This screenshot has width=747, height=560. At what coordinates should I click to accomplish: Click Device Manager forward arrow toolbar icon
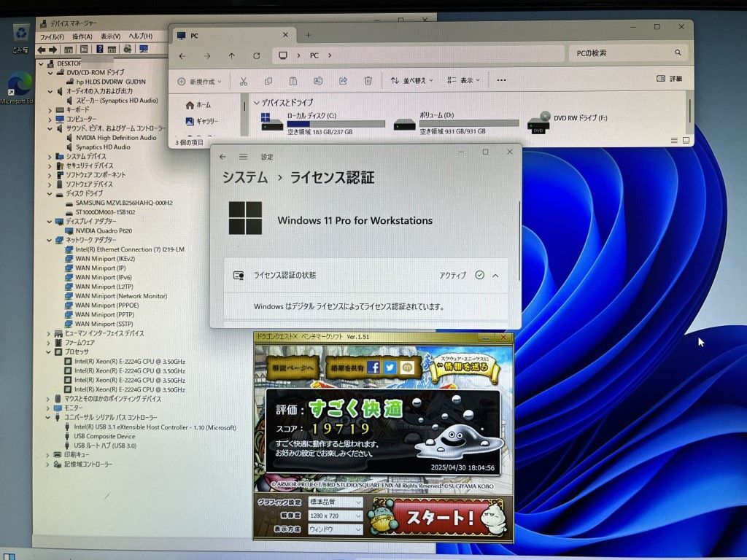(53, 50)
